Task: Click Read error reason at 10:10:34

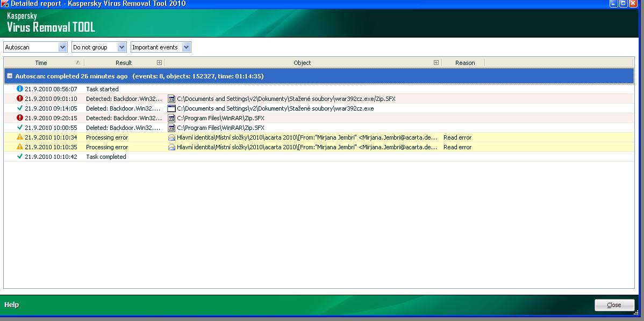Action: coord(457,137)
